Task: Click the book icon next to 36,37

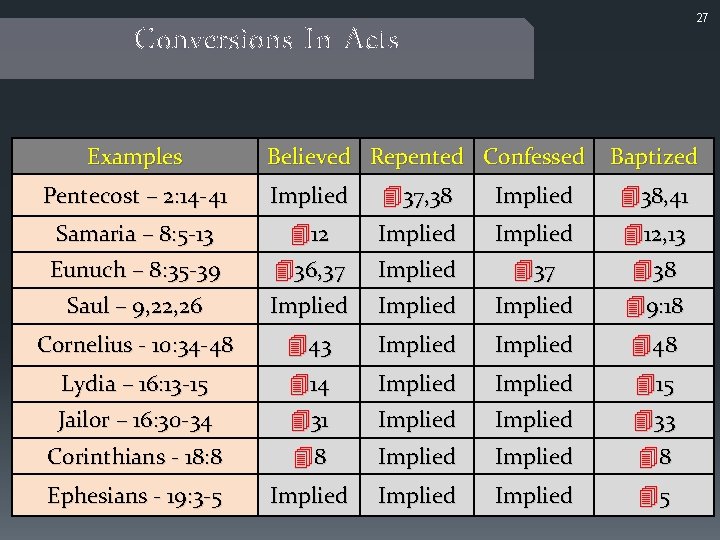Action: click(283, 272)
